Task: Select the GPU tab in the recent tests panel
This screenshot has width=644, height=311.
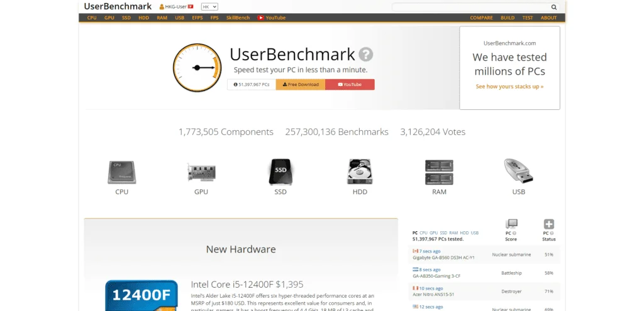Action: pyautogui.click(x=434, y=232)
